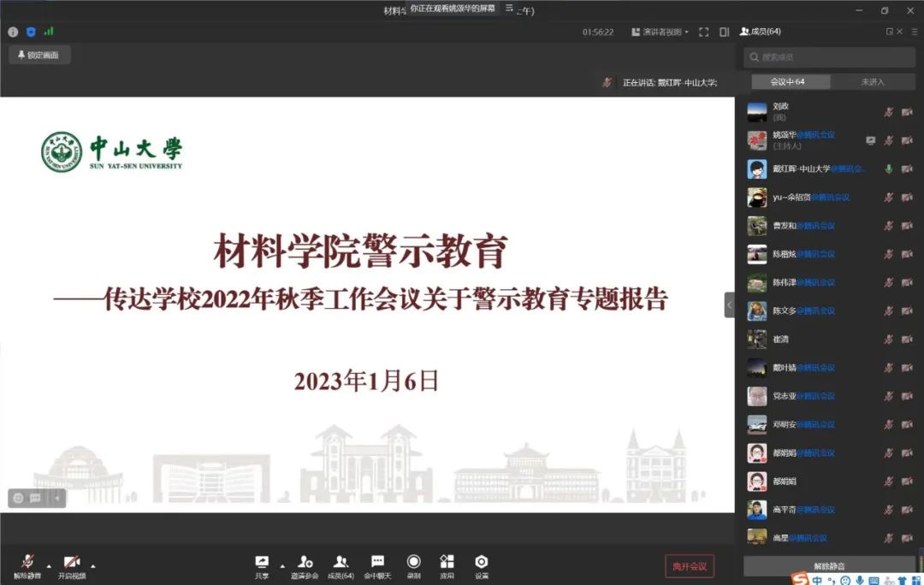Open meeting info via the info icon

13,32
